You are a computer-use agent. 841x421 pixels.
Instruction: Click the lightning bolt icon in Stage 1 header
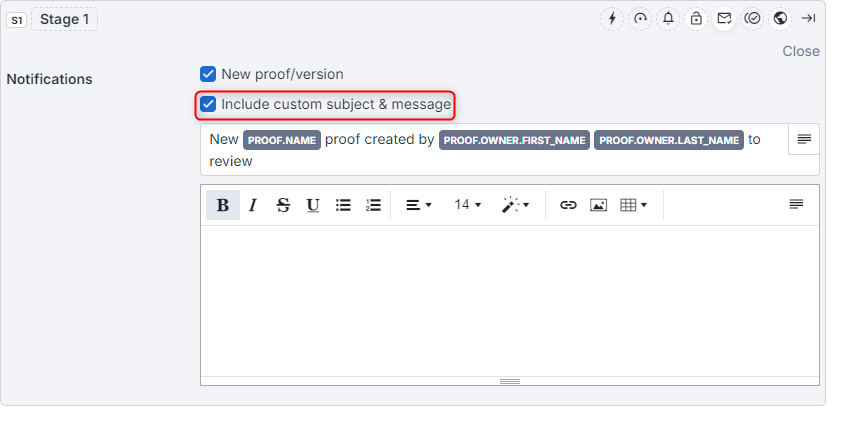coord(612,19)
